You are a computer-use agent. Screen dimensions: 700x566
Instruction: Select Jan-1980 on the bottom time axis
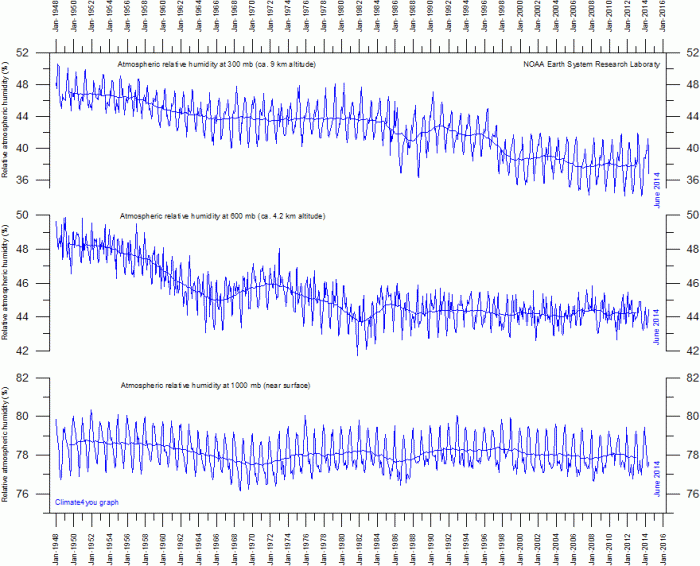tap(340, 540)
